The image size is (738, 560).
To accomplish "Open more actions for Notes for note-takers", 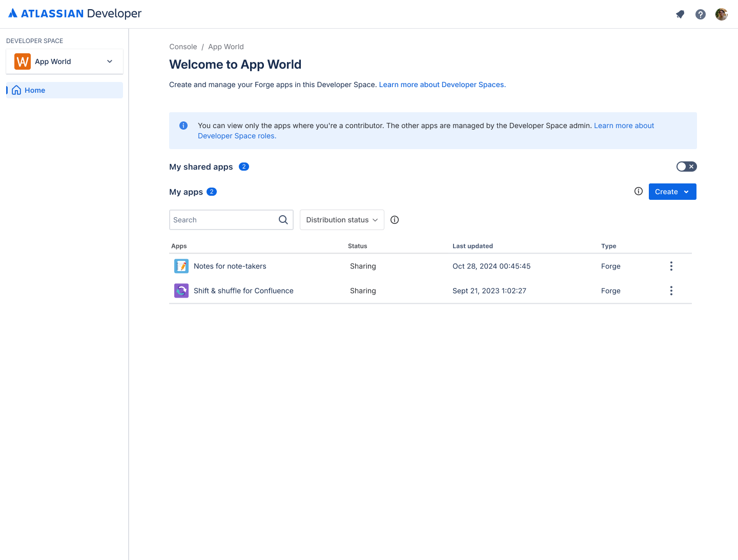I will [671, 266].
